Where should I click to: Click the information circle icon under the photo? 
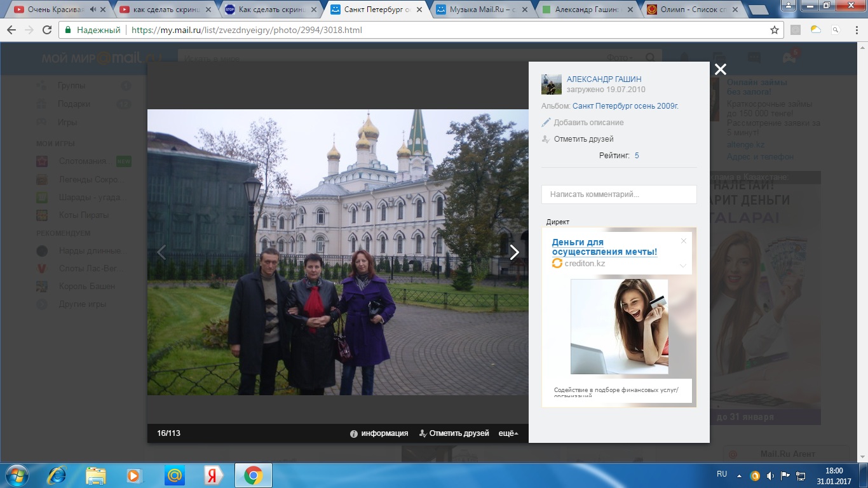(x=354, y=433)
